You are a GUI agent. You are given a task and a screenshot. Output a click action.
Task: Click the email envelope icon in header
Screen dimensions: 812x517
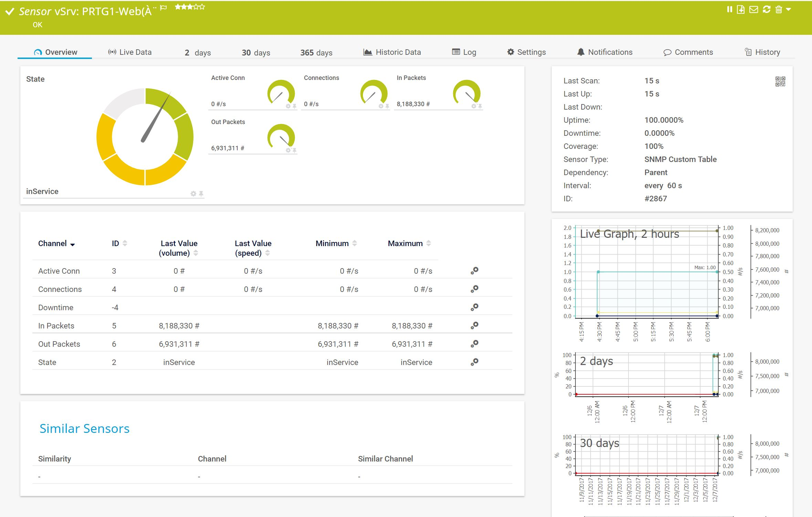point(753,10)
